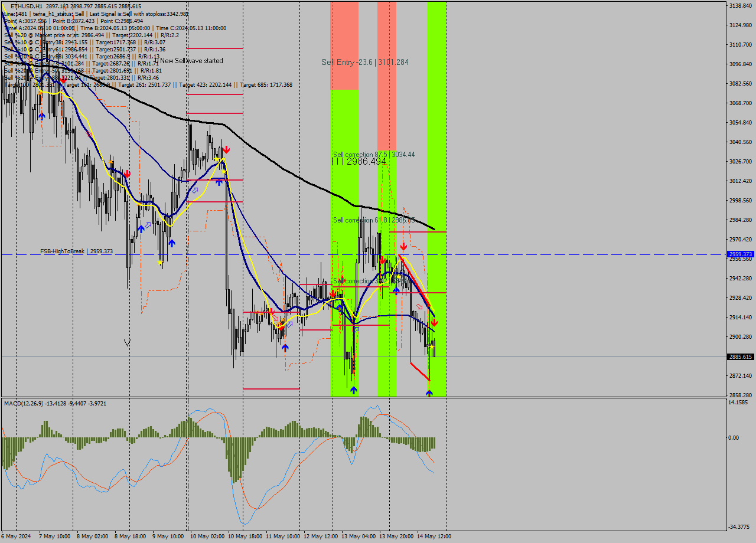The width and height of the screenshot is (756, 543).
Task: Select the red sell arrow near the latest candle
Action: coord(435,322)
